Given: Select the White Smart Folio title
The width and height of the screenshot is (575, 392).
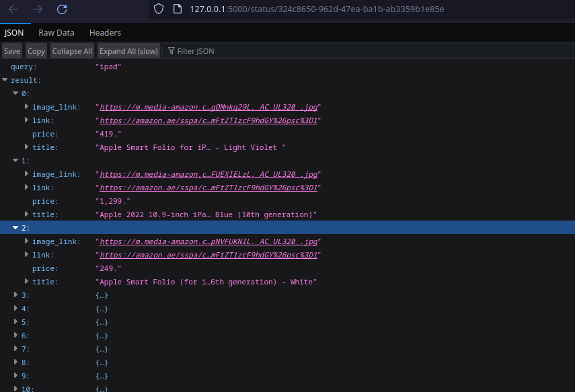Looking at the screenshot, I should [x=206, y=282].
